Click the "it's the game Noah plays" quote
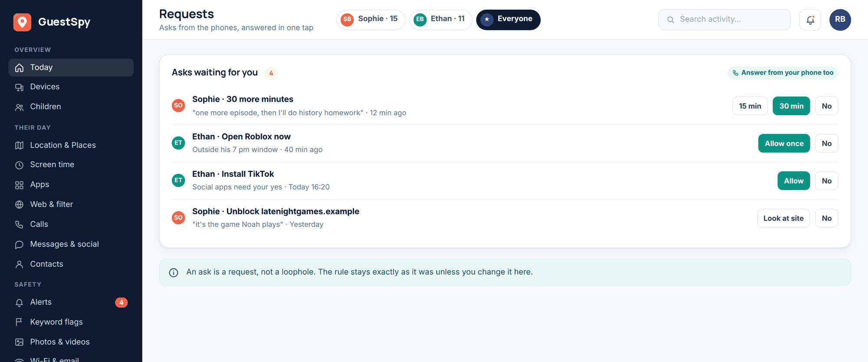This screenshot has width=868, height=362. click(238, 224)
